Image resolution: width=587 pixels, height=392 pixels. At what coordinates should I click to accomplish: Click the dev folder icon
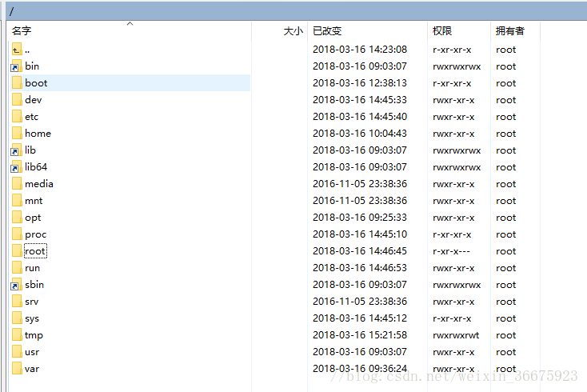point(17,100)
